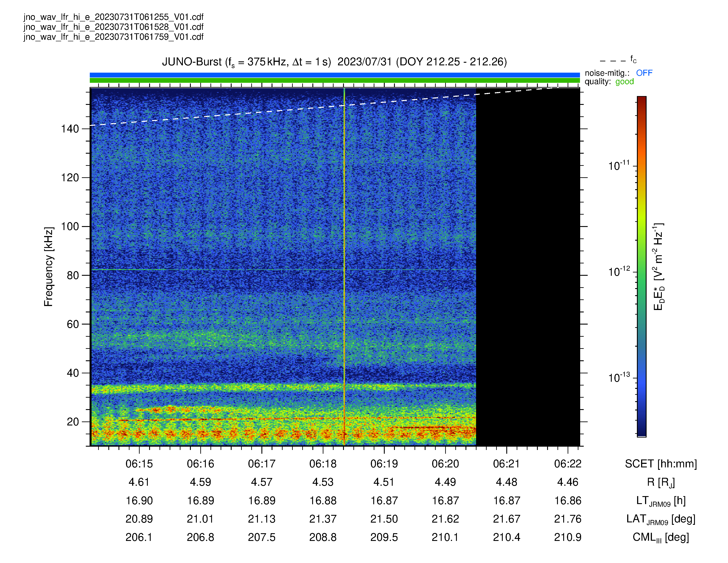Click the Frequency [kHz] axis label
728x563 pixels.
pyautogui.click(x=49, y=267)
